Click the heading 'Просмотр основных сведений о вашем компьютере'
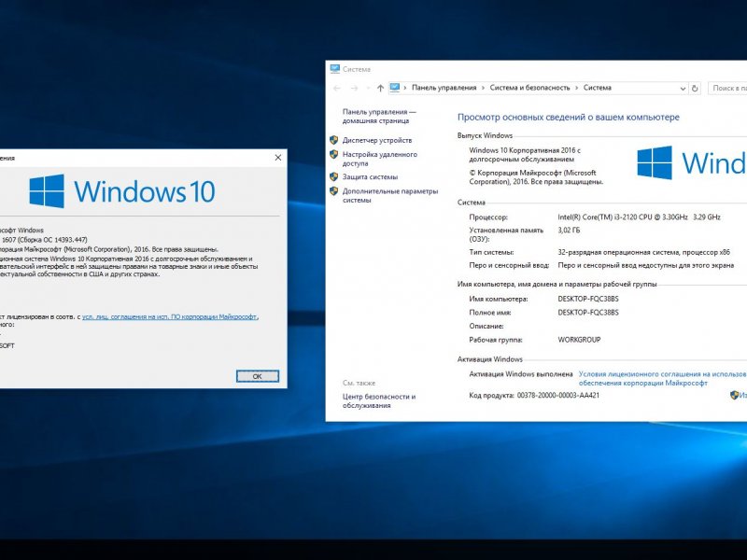The image size is (747, 560). [x=569, y=118]
